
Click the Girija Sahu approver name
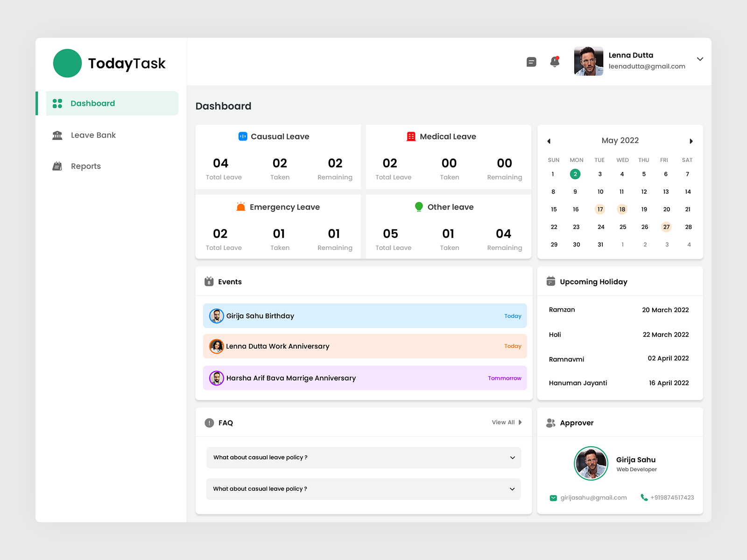pyautogui.click(x=636, y=460)
